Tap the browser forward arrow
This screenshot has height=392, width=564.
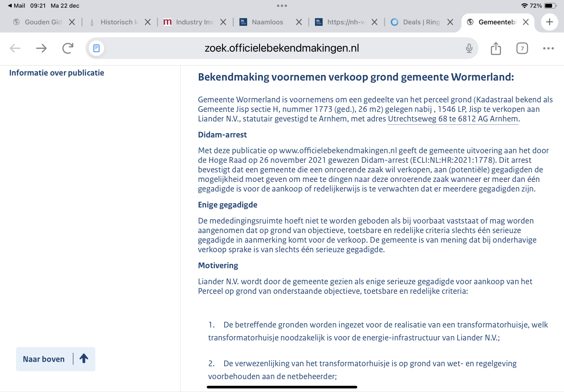41,48
